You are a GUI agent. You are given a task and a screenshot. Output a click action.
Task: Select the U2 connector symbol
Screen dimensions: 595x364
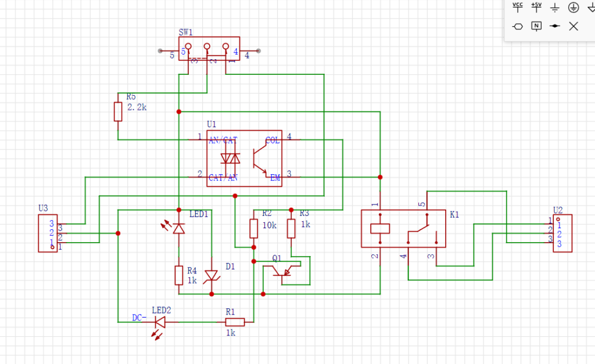[x=562, y=233]
